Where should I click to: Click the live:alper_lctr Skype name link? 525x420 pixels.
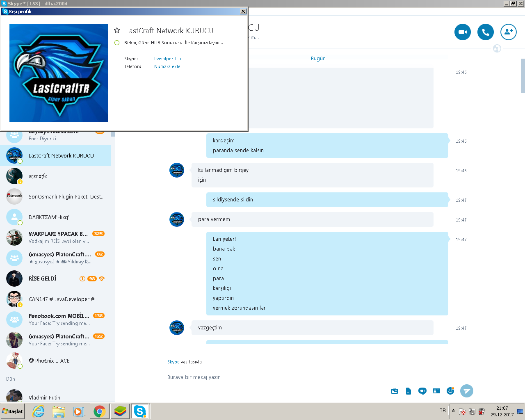tap(168, 59)
